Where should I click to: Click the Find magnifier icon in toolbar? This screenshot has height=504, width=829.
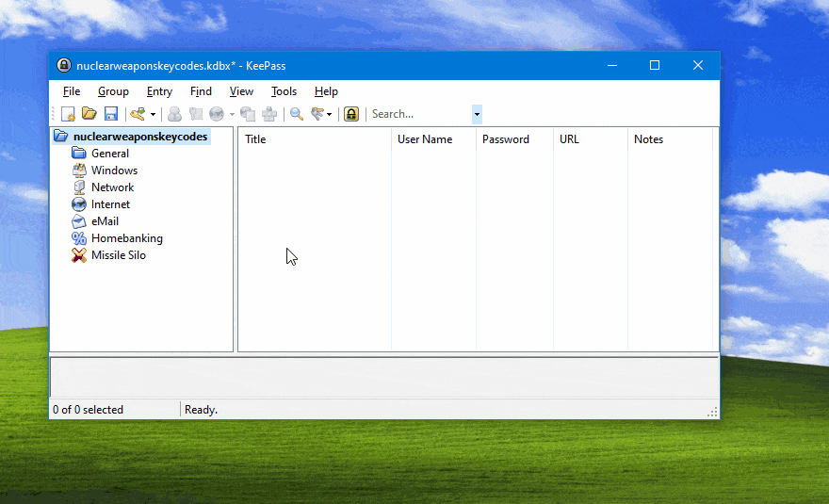click(x=296, y=114)
